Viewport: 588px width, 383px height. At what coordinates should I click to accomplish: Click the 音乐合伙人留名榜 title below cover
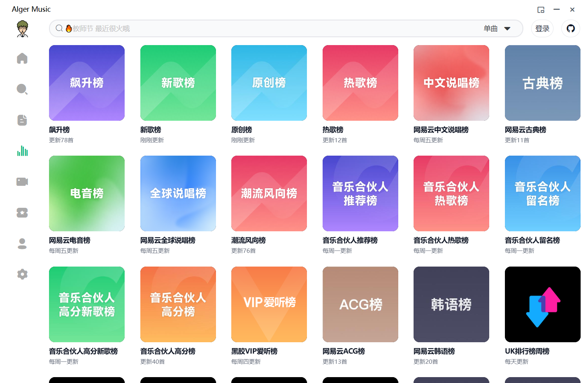click(532, 240)
